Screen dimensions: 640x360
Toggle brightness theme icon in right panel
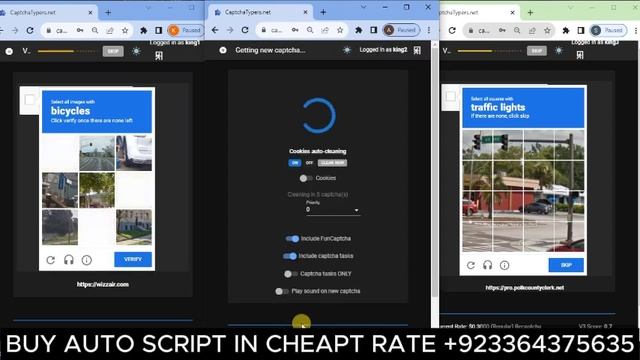click(x=558, y=51)
